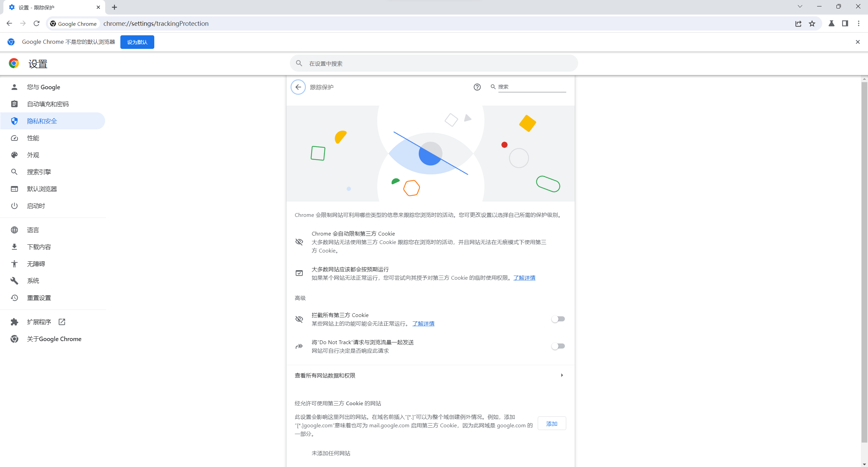Click the back arrow beside 跟踪保护
868x467 pixels.
pos(298,87)
